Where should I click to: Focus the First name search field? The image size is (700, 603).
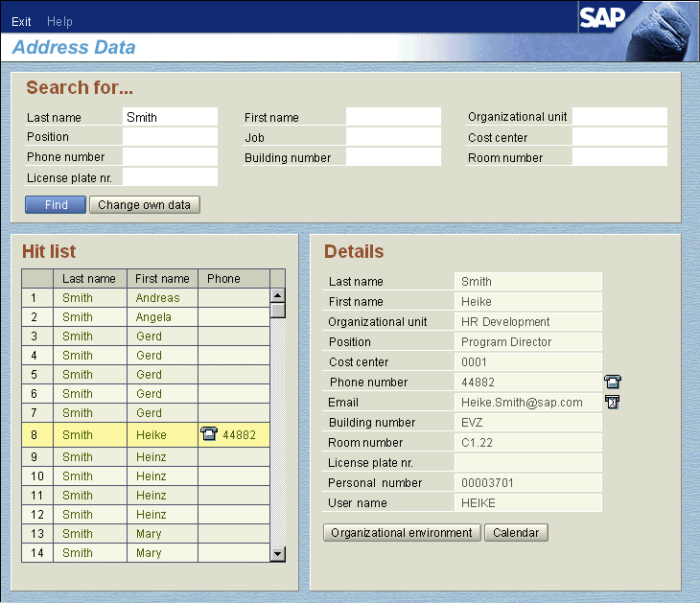point(393,117)
